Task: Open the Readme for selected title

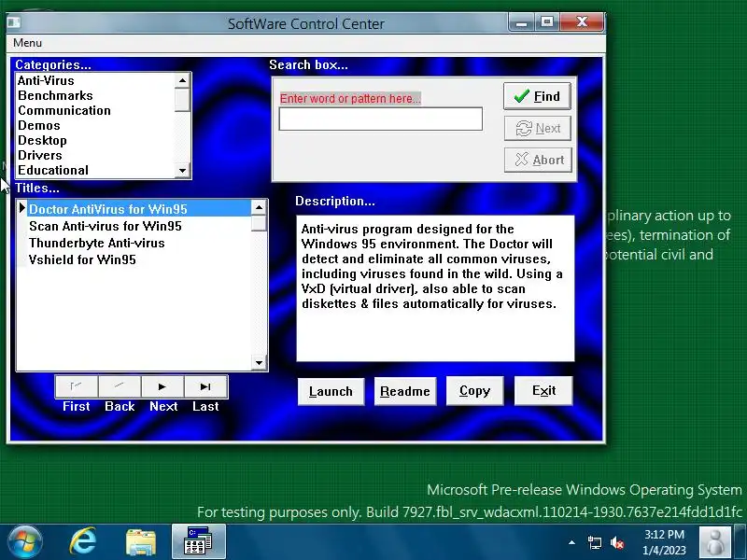Action: (x=405, y=391)
